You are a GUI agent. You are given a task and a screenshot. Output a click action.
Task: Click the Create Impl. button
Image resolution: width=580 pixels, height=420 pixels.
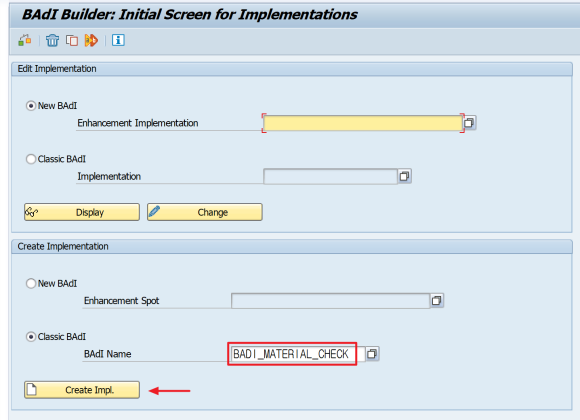pos(82,390)
